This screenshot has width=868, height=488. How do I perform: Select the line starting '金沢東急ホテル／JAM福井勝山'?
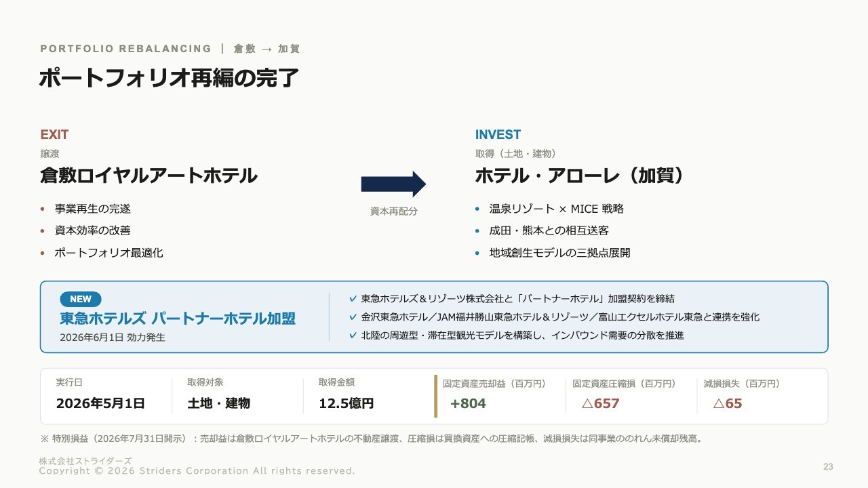tap(561, 317)
